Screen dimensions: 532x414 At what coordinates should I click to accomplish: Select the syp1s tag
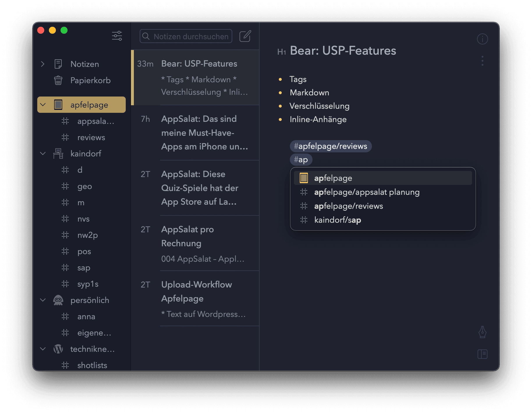click(x=81, y=284)
